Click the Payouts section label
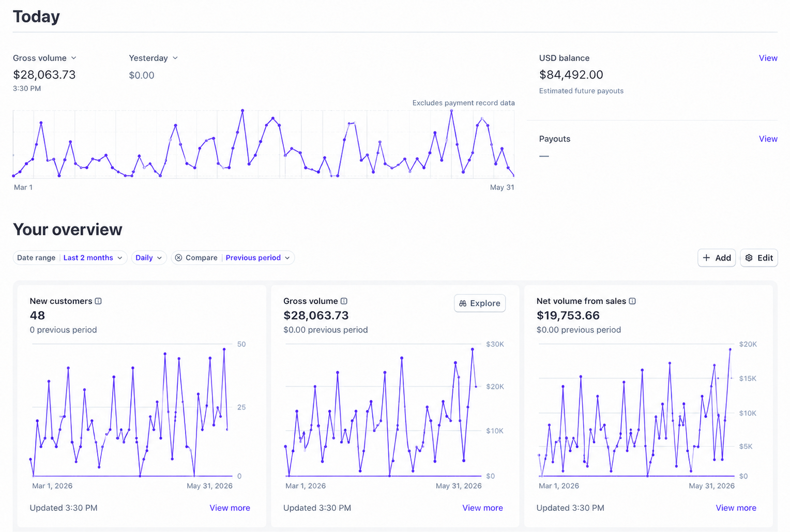This screenshot has height=532, width=790. (555, 139)
